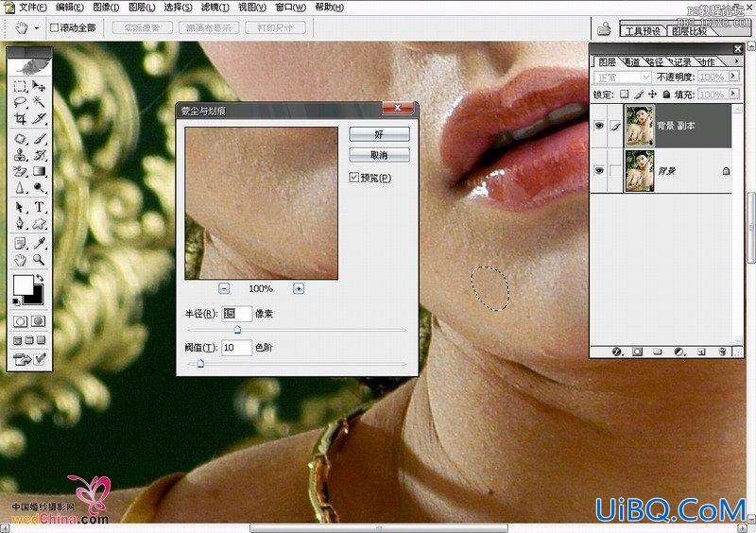Select the History Brush tool
The height and width of the screenshot is (533, 756).
[x=39, y=155]
